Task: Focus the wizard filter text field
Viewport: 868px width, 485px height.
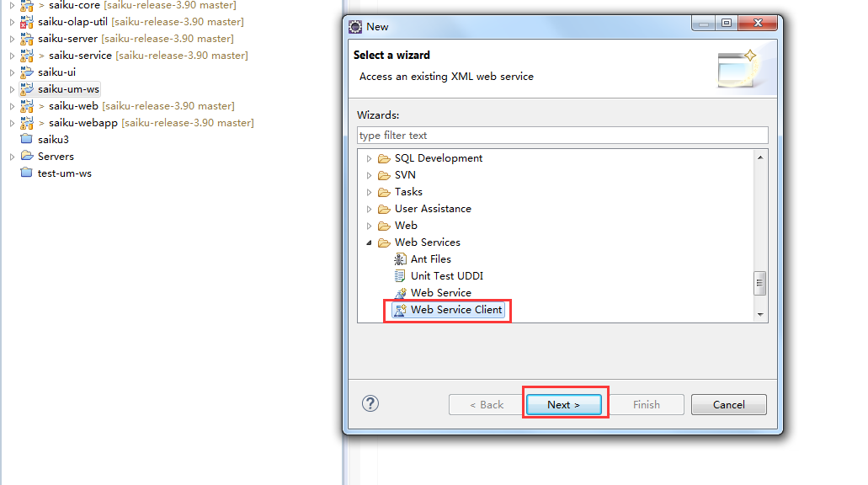Action: pyautogui.click(x=562, y=136)
